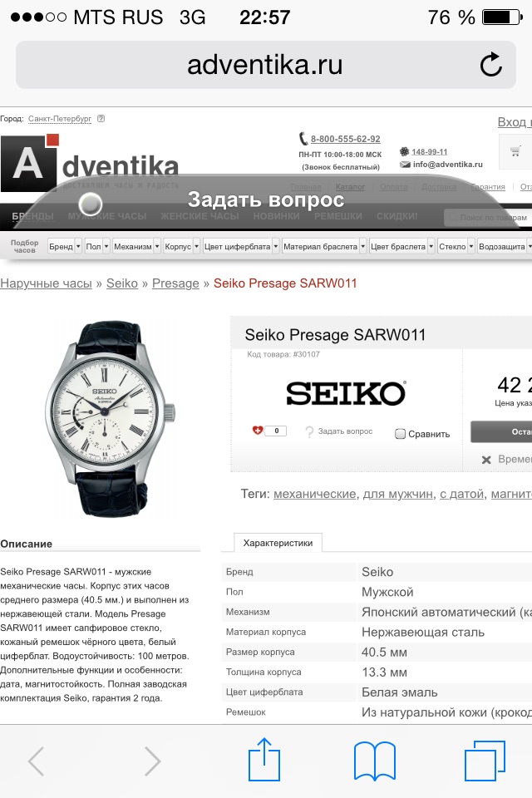Click the Задать вопрос link under logo
Image resolution: width=532 pixels, height=798 pixels.
pyautogui.click(x=345, y=431)
